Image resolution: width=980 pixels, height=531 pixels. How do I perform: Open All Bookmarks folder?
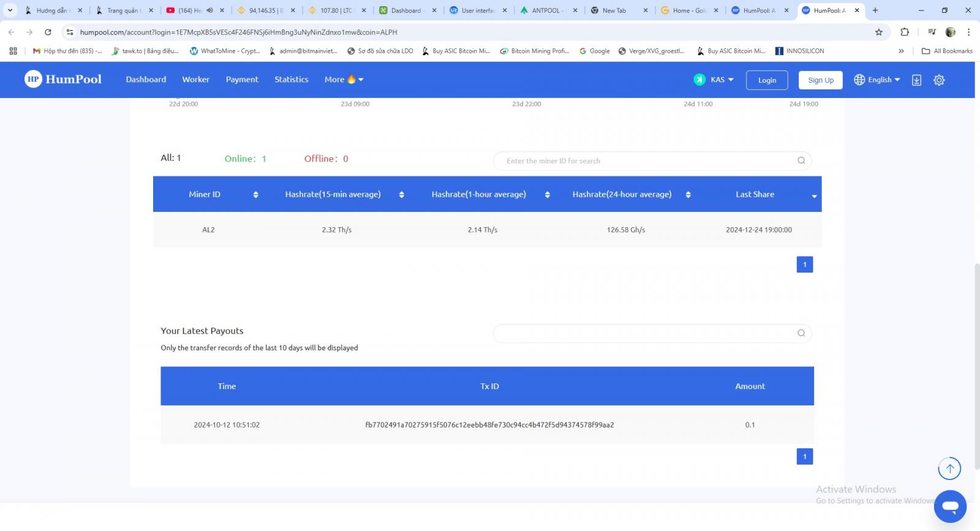pyautogui.click(x=947, y=51)
